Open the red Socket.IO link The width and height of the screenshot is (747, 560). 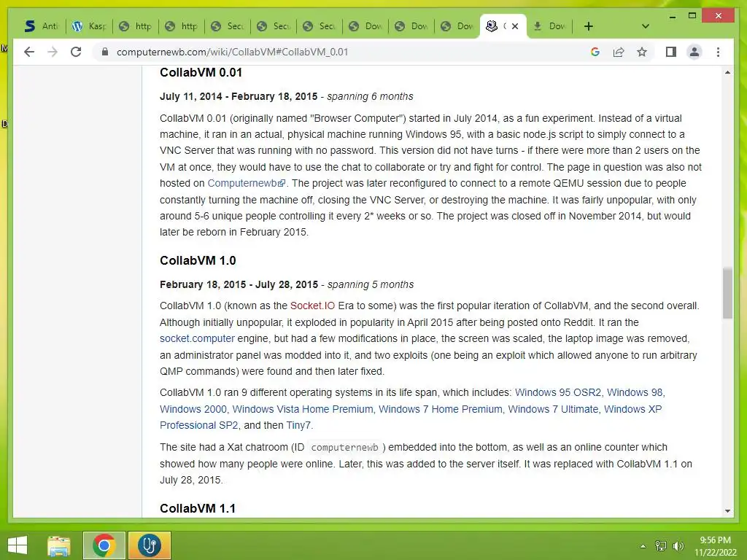[x=312, y=306]
